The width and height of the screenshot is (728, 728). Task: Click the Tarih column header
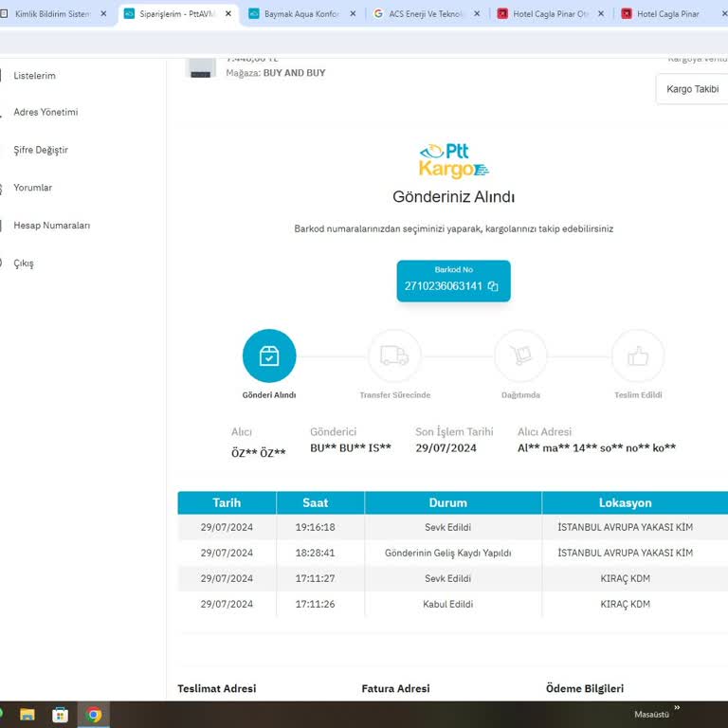click(227, 502)
